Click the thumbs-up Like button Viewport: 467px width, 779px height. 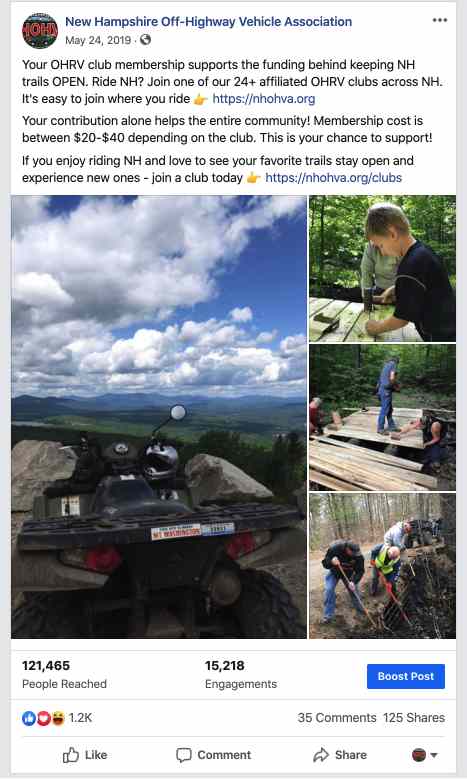coord(85,755)
